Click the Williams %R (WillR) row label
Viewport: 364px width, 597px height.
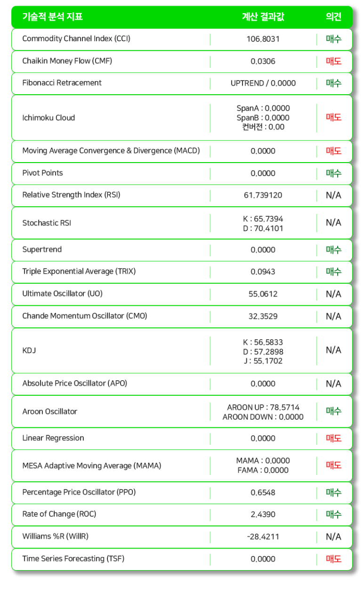point(55,536)
